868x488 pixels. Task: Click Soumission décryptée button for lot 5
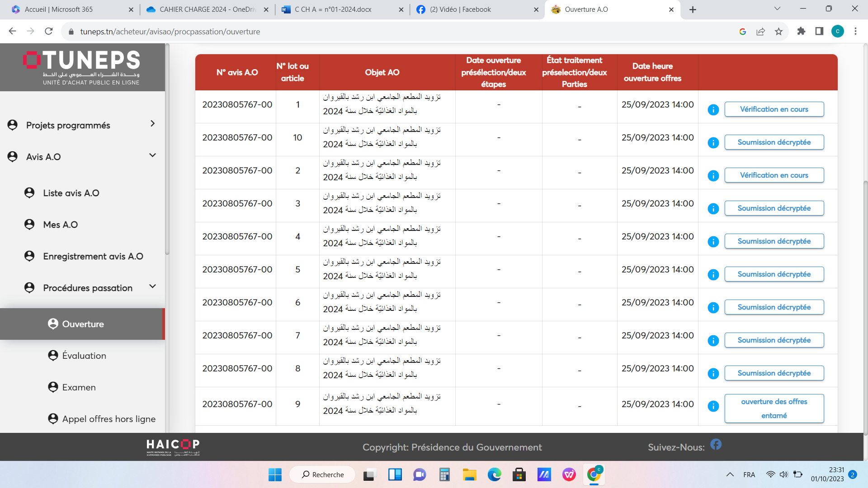774,274
